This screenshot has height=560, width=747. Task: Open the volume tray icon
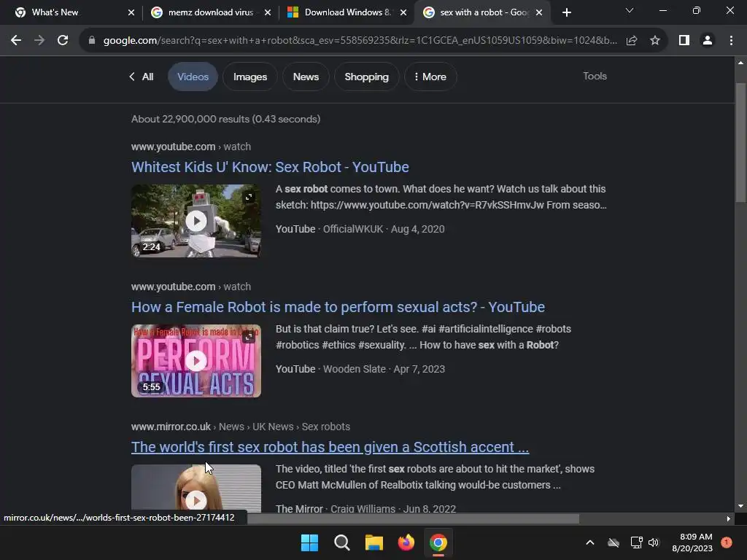pos(654,542)
